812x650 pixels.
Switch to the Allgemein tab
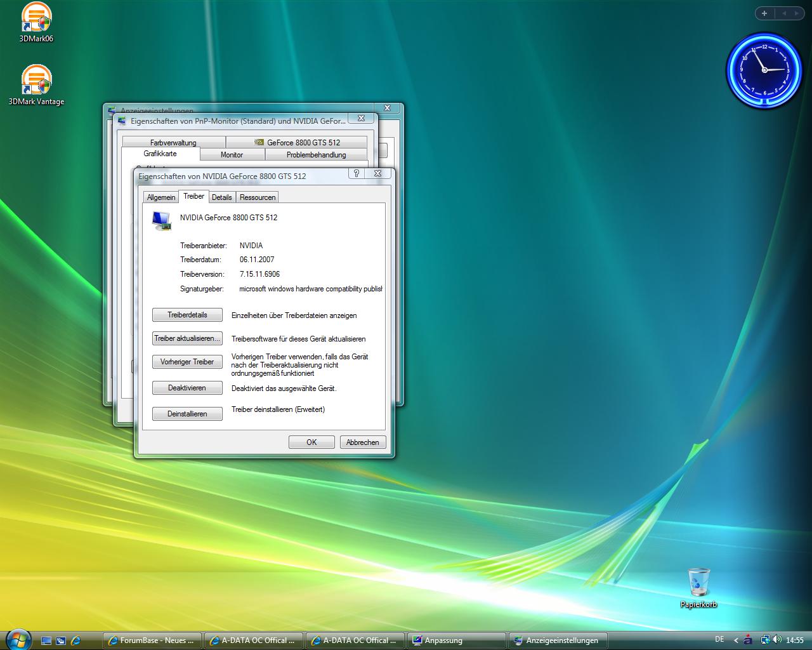point(161,197)
